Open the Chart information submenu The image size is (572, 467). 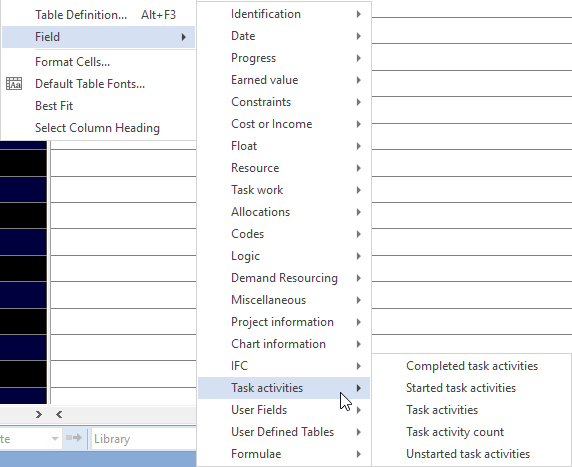(x=284, y=344)
